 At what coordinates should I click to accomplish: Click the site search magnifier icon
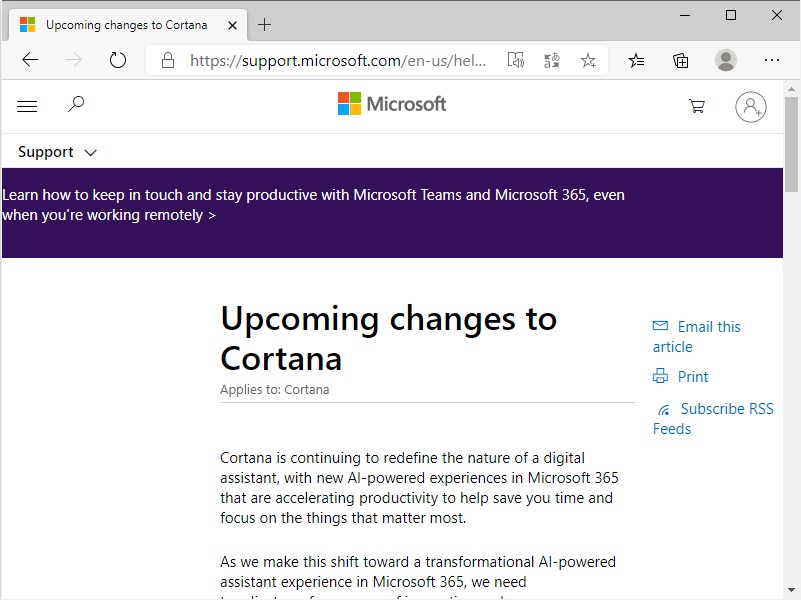click(x=76, y=104)
